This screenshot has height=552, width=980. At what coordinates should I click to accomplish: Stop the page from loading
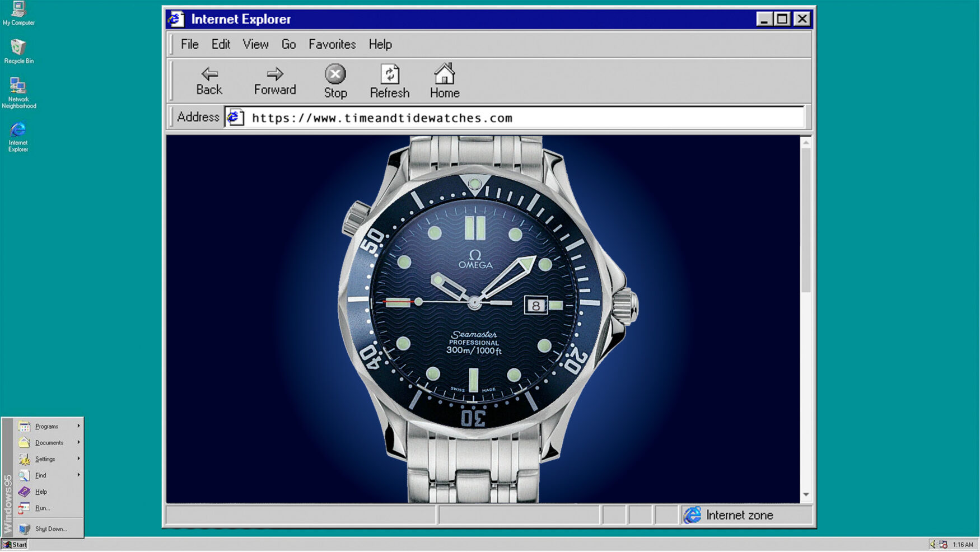[x=335, y=81]
